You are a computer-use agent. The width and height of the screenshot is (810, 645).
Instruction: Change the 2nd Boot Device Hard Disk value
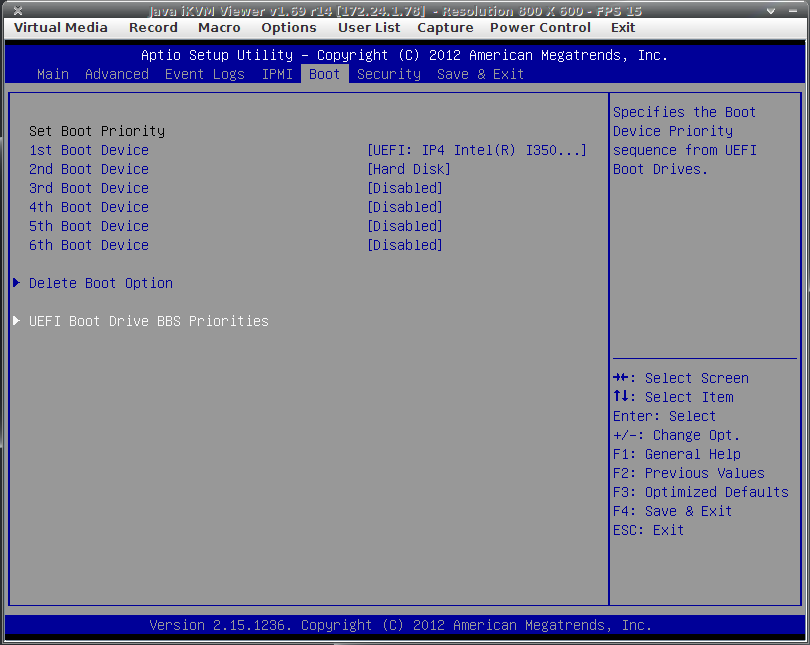coord(409,169)
